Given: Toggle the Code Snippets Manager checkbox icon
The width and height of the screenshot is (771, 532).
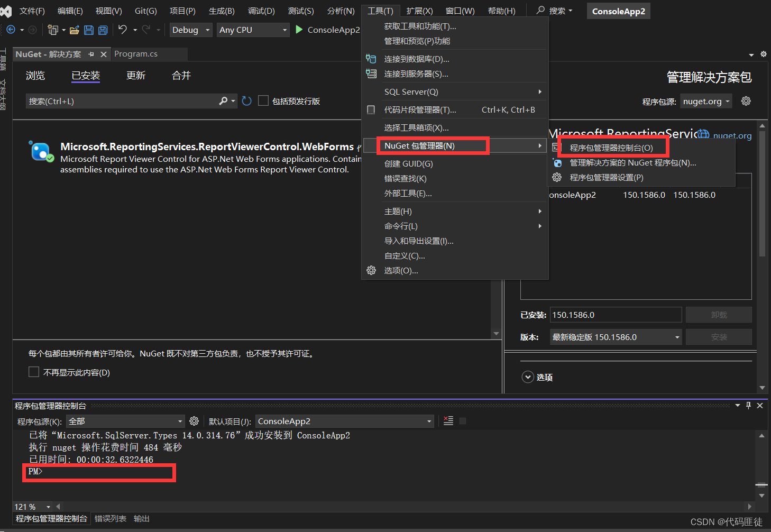Looking at the screenshot, I should pos(371,109).
